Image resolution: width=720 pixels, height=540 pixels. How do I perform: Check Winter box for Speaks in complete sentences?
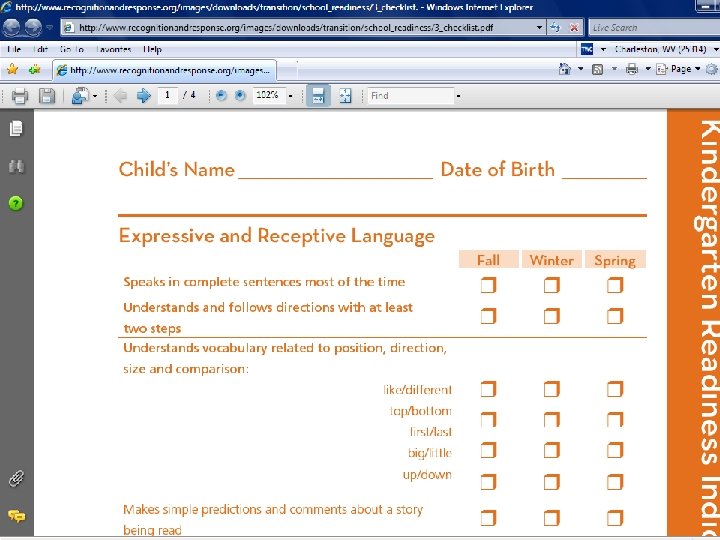tap(551, 286)
